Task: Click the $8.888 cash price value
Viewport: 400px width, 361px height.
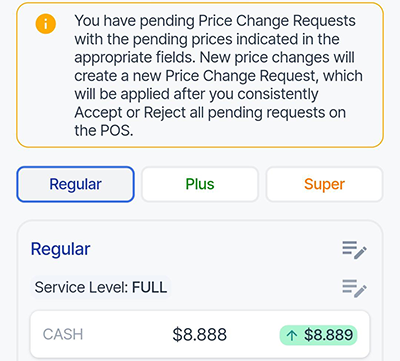Action: (x=199, y=335)
